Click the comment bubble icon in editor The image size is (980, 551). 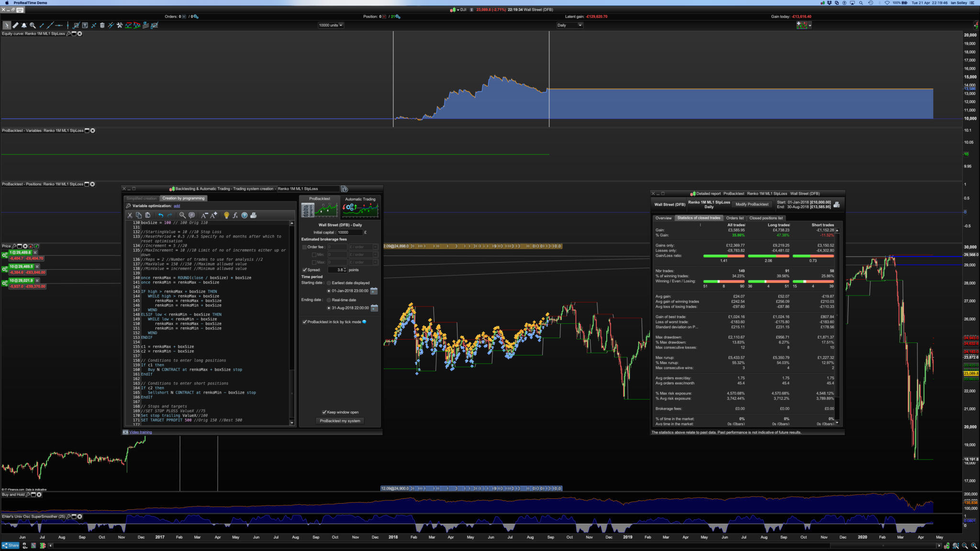point(191,215)
